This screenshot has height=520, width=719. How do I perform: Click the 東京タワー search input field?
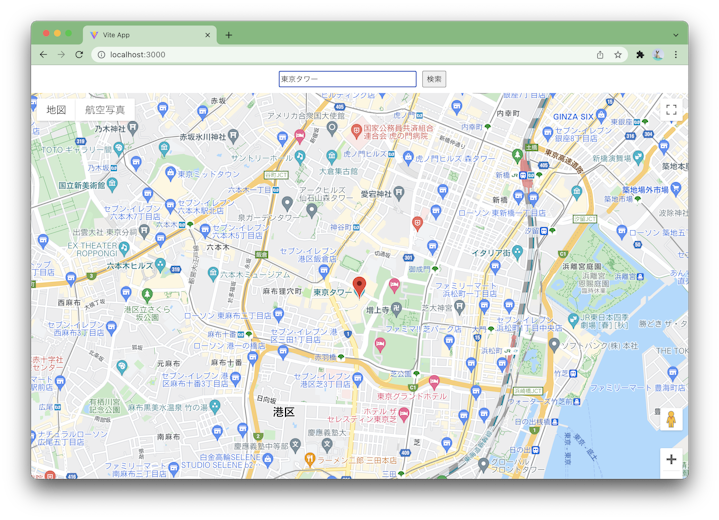pos(347,79)
